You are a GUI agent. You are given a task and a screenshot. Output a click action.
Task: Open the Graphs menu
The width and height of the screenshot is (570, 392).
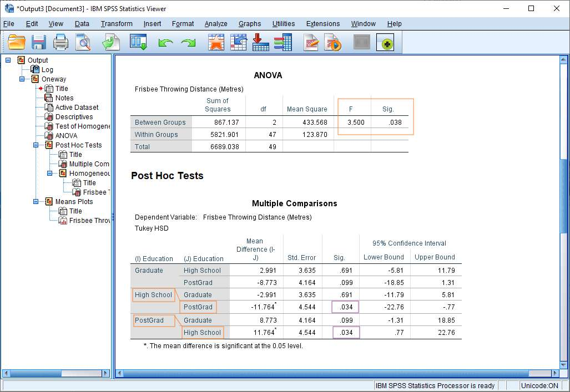(x=250, y=24)
